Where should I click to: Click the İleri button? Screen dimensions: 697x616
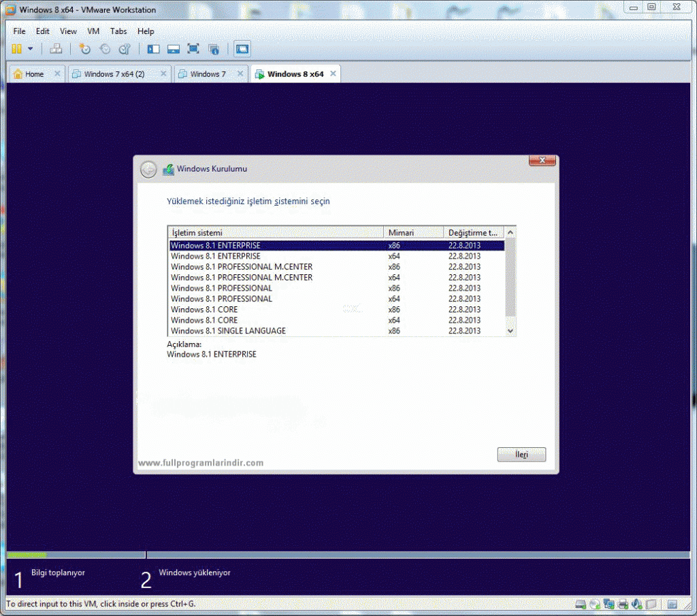521,455
